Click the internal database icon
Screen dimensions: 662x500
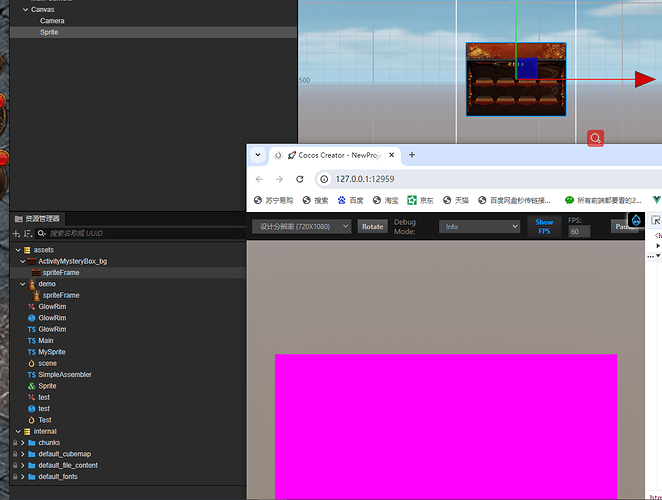(x=27, y=432)
